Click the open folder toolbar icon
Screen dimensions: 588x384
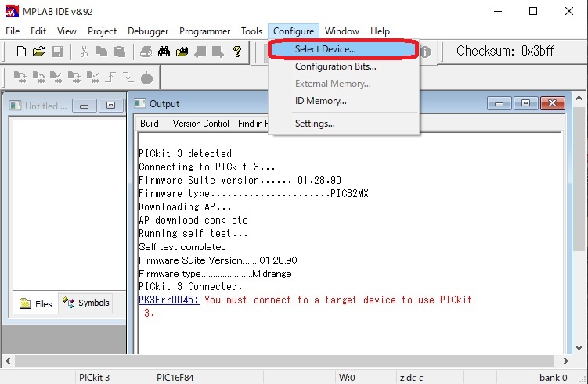pos(38,52)
